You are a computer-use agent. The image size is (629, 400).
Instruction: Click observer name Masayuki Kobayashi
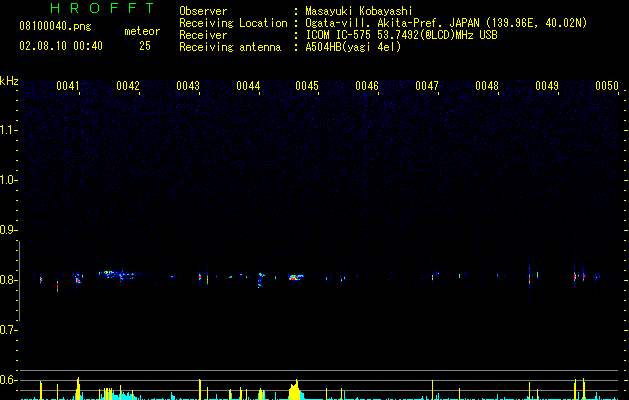(359, 11)
